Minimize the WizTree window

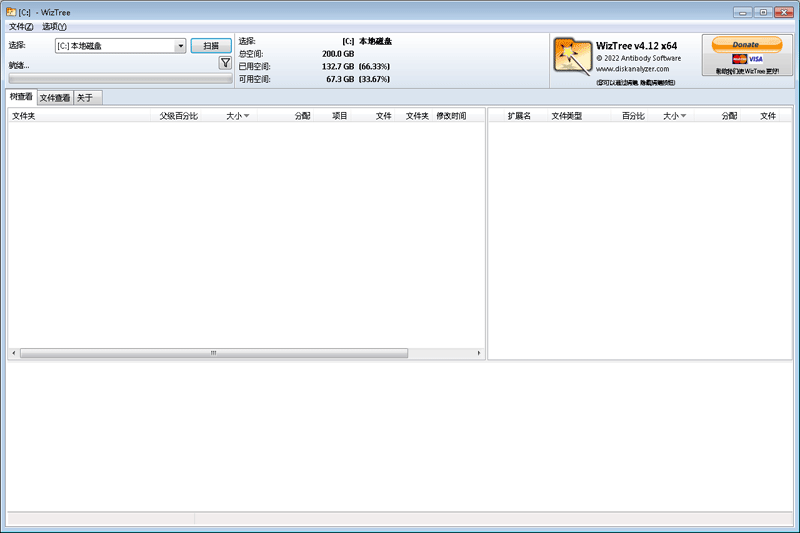click(743, 12)
